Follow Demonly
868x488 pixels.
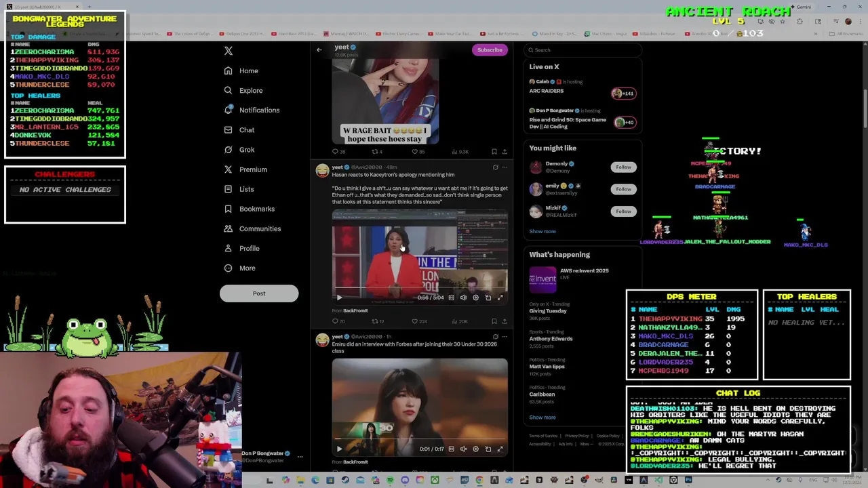(x=623, y=167)
